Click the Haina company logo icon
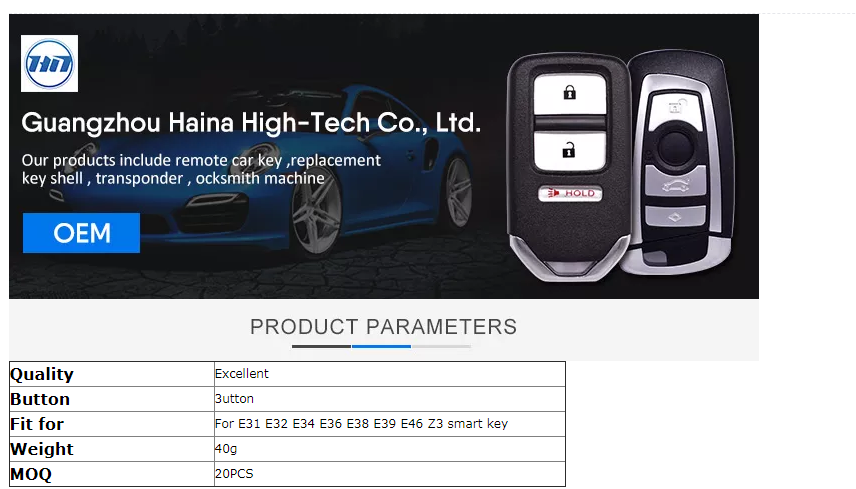 click(49, 63)
